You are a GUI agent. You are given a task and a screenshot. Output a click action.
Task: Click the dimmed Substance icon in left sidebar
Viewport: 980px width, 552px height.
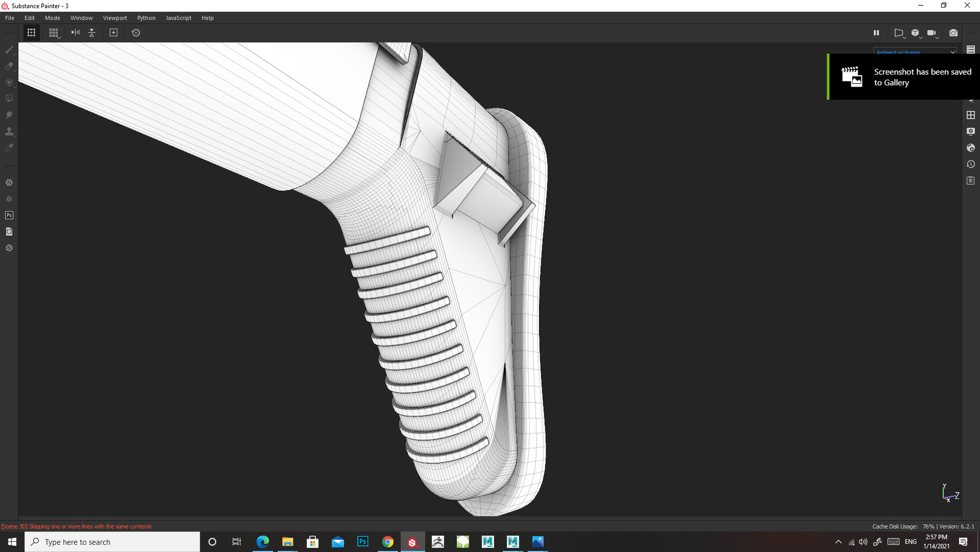(x=9, y=199)
